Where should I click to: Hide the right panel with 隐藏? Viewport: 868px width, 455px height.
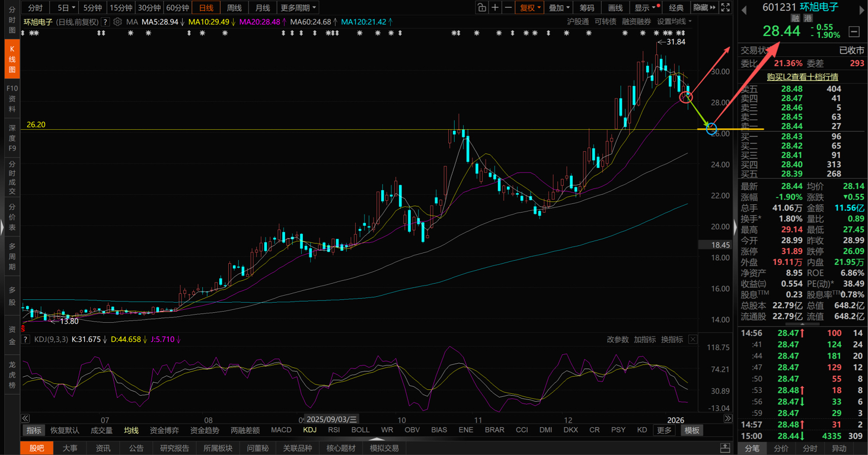(x=704, y=8)
